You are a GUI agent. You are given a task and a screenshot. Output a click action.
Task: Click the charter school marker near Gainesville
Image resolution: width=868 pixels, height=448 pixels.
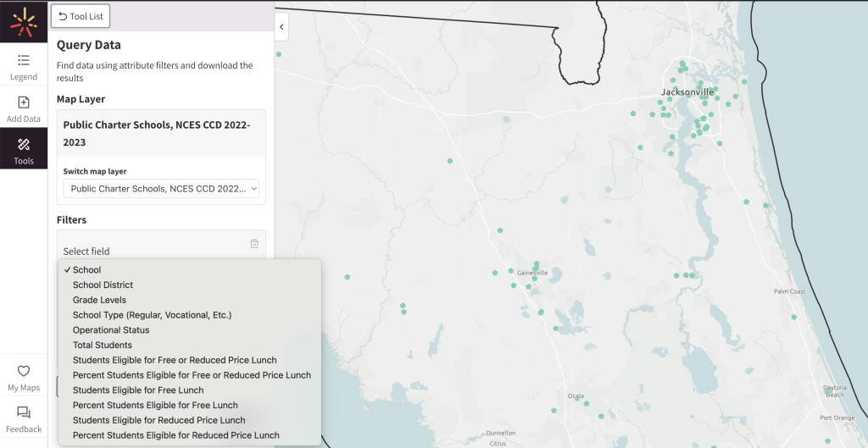535,264
